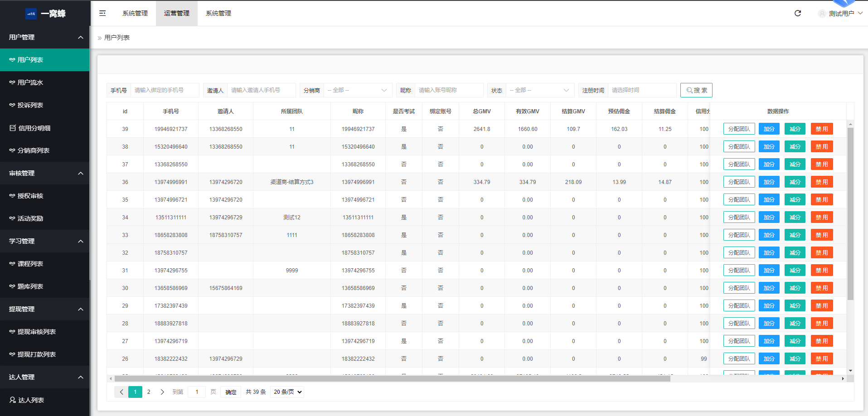868x416 pixels.
Task: Click the 信用分明细 document icon
Action: click(x=13, y=128)
